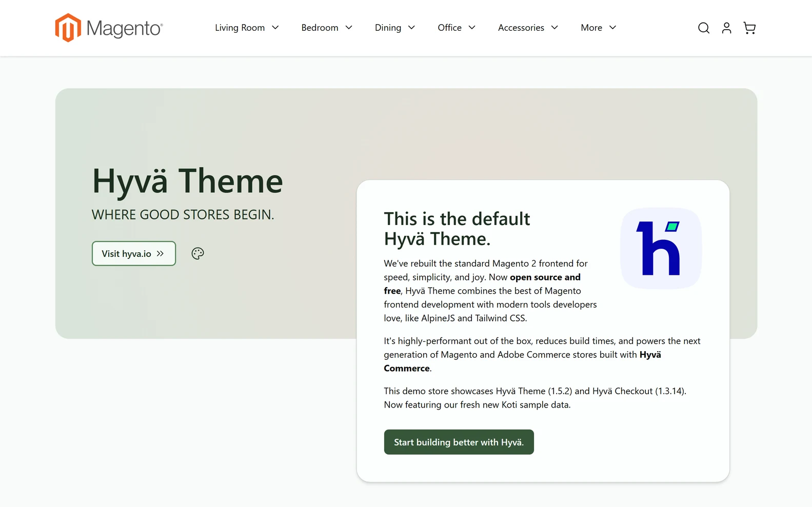Expand the Bedroom menu chevron
Viewport: 812px width, 507px height.
pos(349,28)
